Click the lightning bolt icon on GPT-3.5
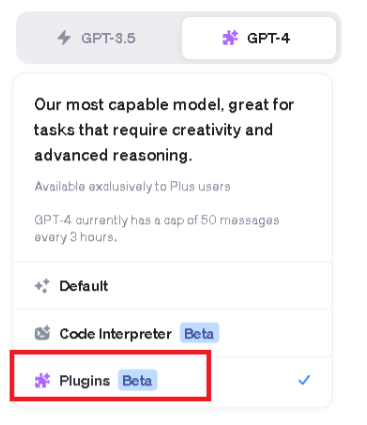The width and height of the screenshot is (367, 425). [x=64, y=38]
